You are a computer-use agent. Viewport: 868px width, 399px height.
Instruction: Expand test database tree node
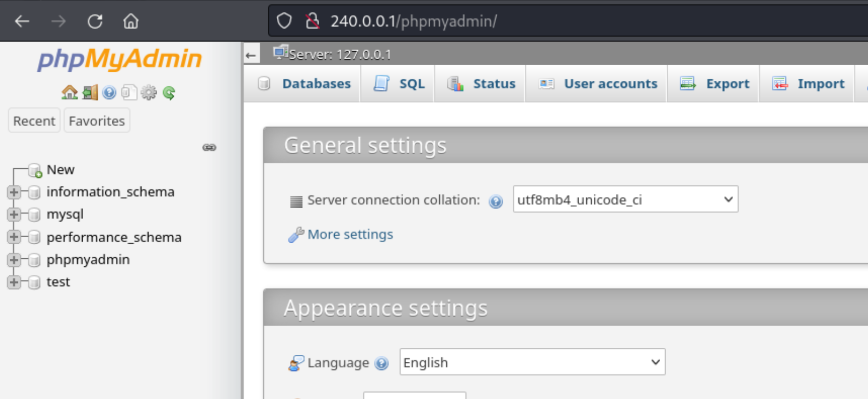14,282
